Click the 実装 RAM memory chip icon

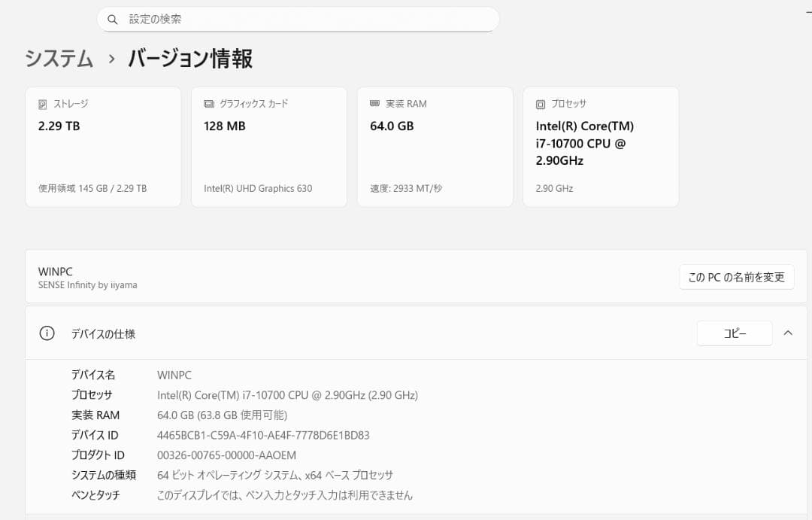pos(374,103)
